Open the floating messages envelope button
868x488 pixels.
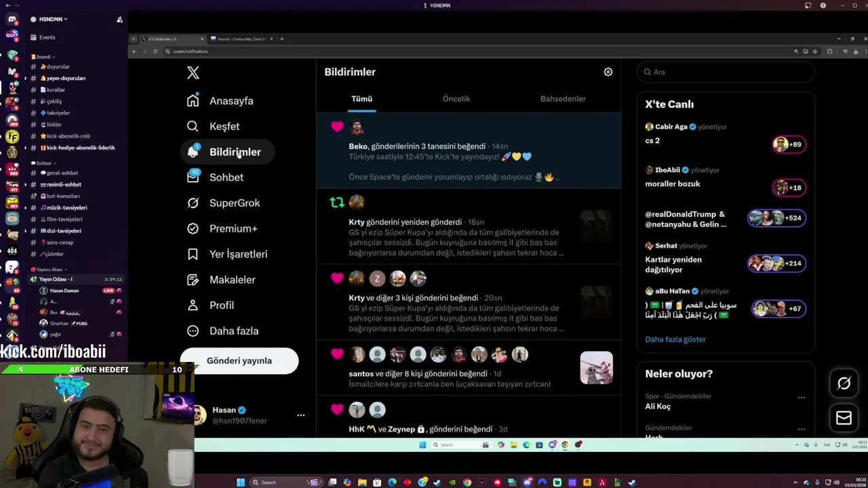(844, 418)
